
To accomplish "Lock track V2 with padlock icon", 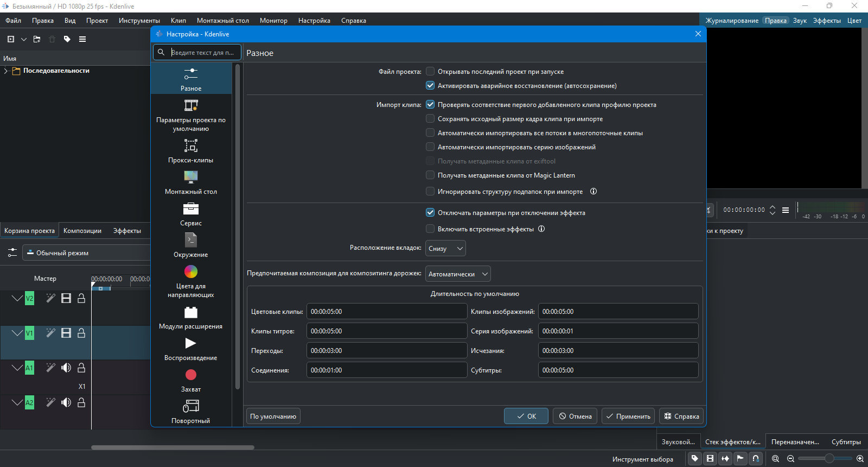I will click(x=81, y=298).
